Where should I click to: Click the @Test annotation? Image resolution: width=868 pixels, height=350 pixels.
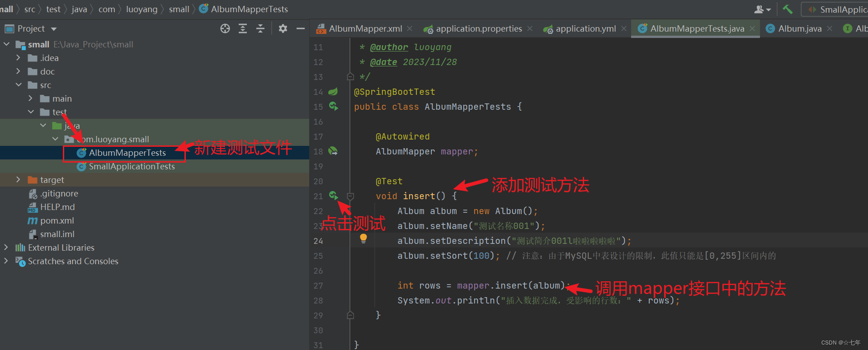click(x=389, y=181)
